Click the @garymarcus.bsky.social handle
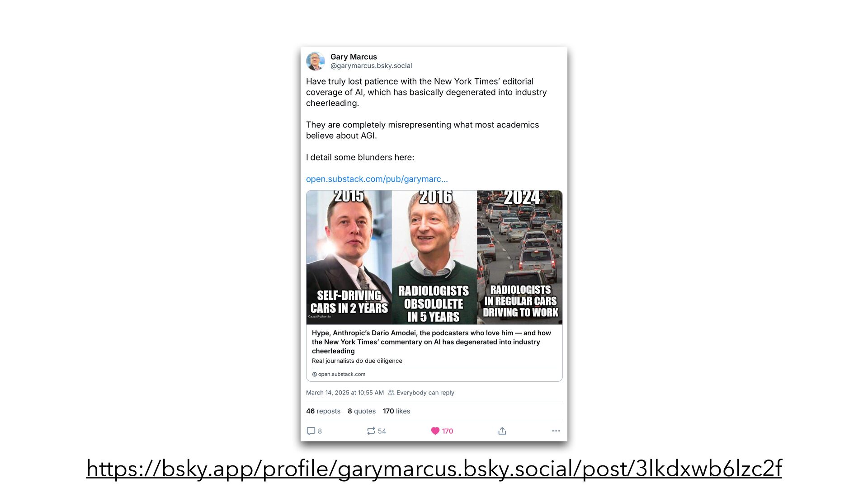The image size is (868, 488). [x=371, y=66]
